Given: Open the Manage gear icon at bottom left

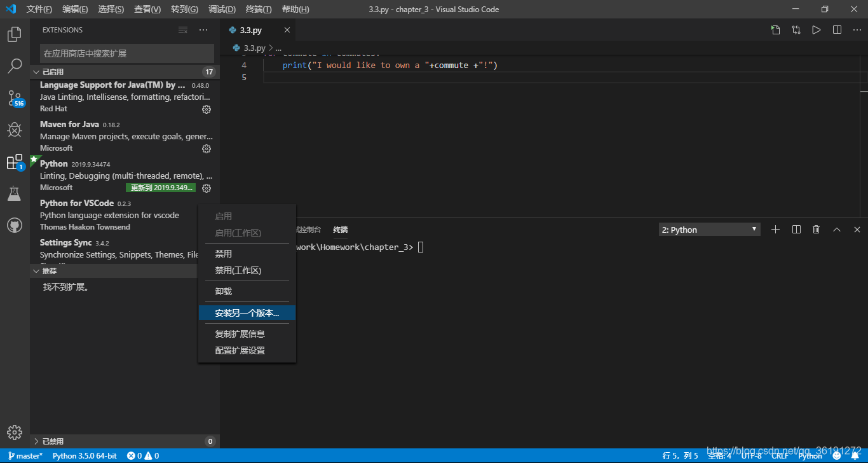Looking at the screenshot, I should (15, 432).
